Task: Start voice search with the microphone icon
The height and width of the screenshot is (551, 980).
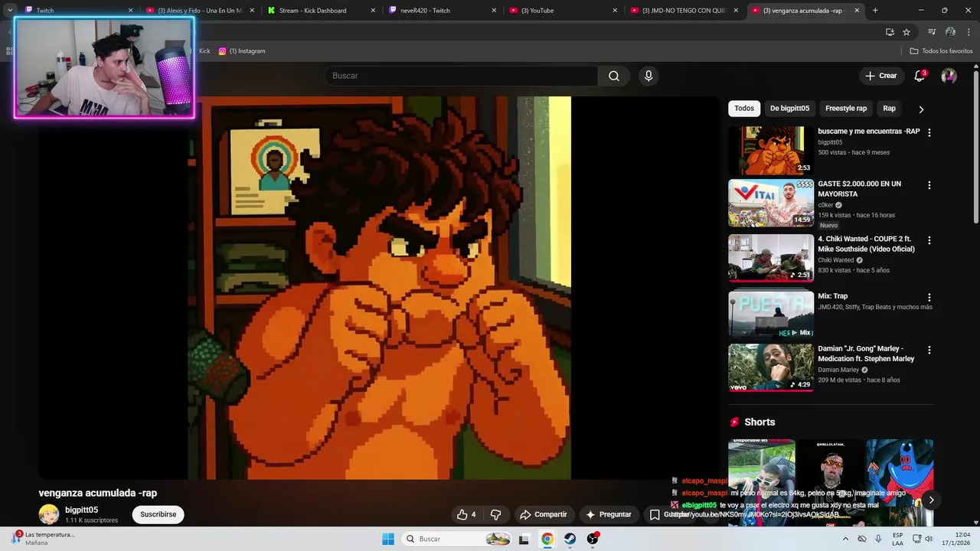Action: [648, 76]
